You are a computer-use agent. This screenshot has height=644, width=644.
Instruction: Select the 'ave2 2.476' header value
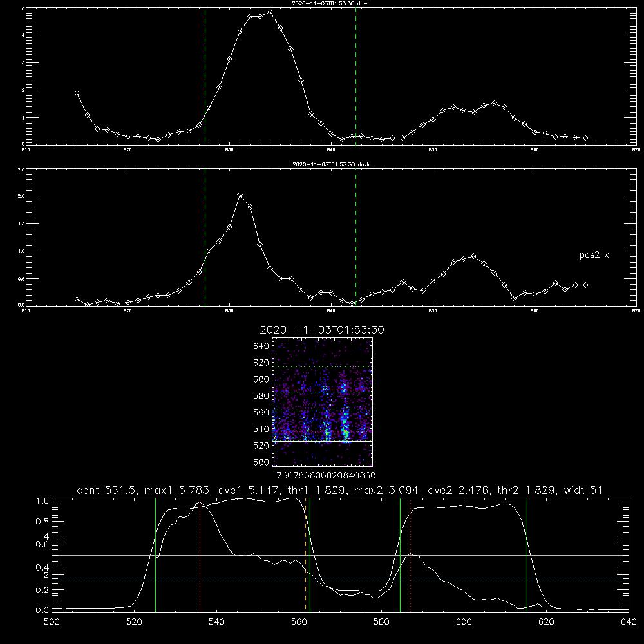click(459, 490)
